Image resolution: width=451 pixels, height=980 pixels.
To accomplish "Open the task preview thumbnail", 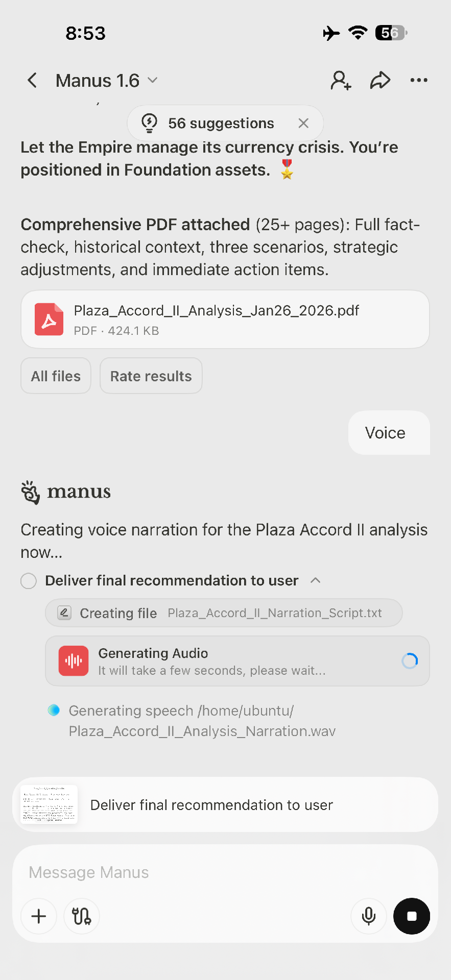I will coord(49,804).
